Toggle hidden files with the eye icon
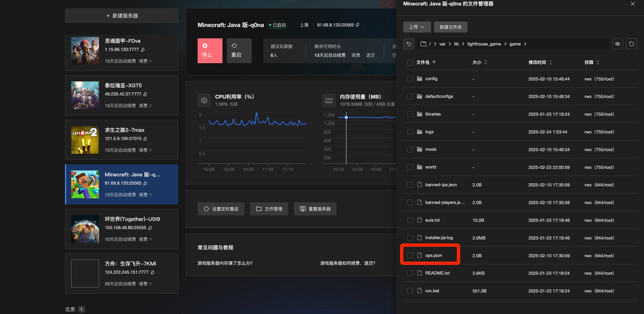This screenshot has width=644, height=314. click(x=617, y=44)
